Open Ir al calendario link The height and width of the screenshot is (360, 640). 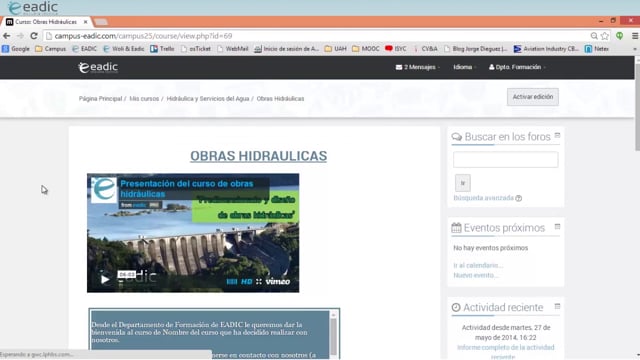click(478, 265)
